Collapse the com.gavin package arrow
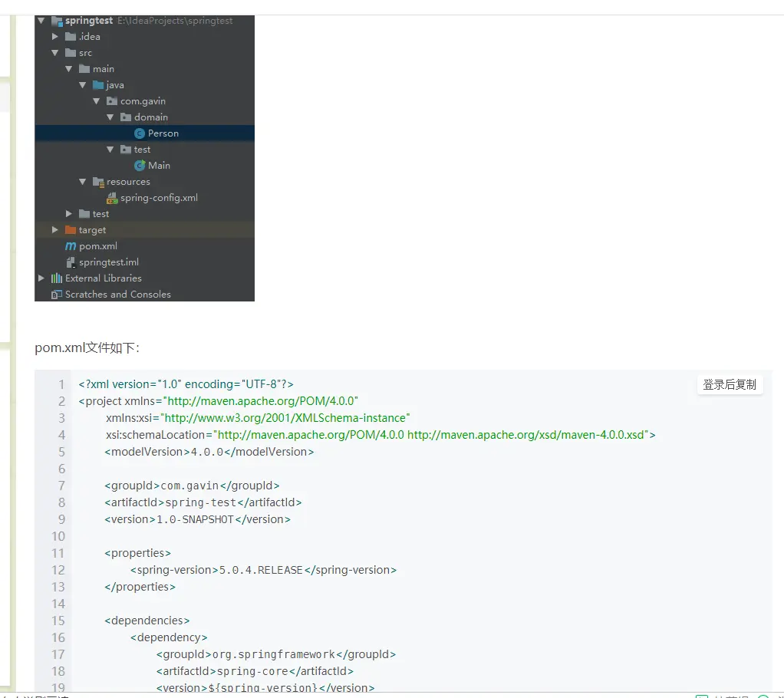This screenshot has height=698, width=784. point(96,101)
